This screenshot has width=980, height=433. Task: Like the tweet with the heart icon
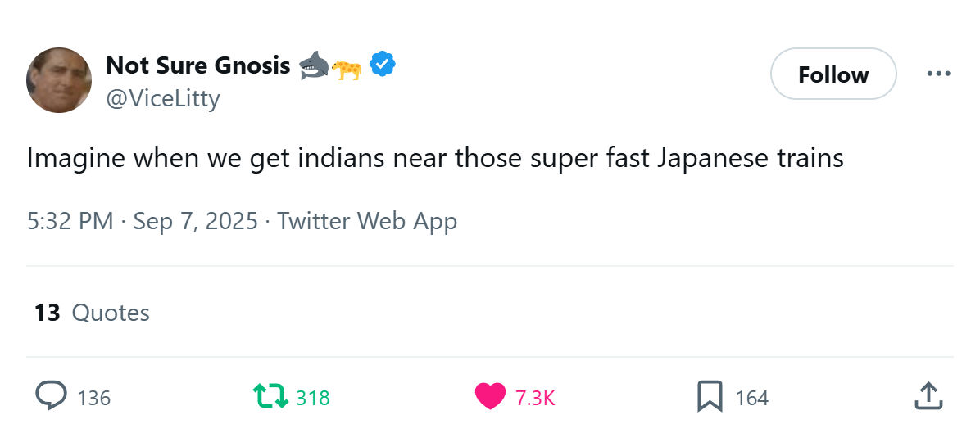(x=490, y=397)
